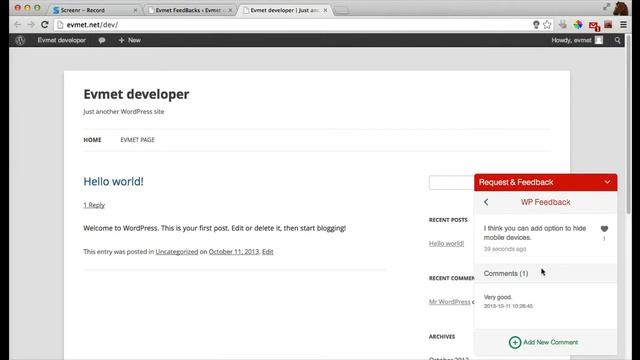Screen dimensions: 640x360
Task: Click the Comments (1) heading
Action: pos(506,273)
